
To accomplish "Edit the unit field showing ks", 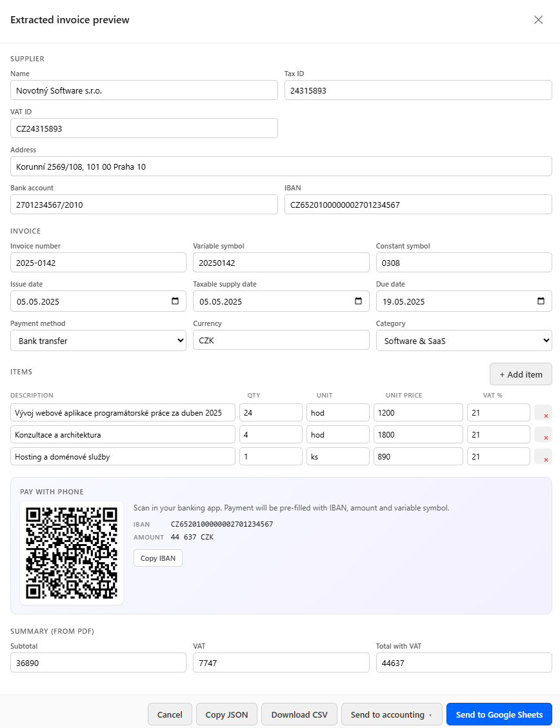I will (x=338, y=456).
